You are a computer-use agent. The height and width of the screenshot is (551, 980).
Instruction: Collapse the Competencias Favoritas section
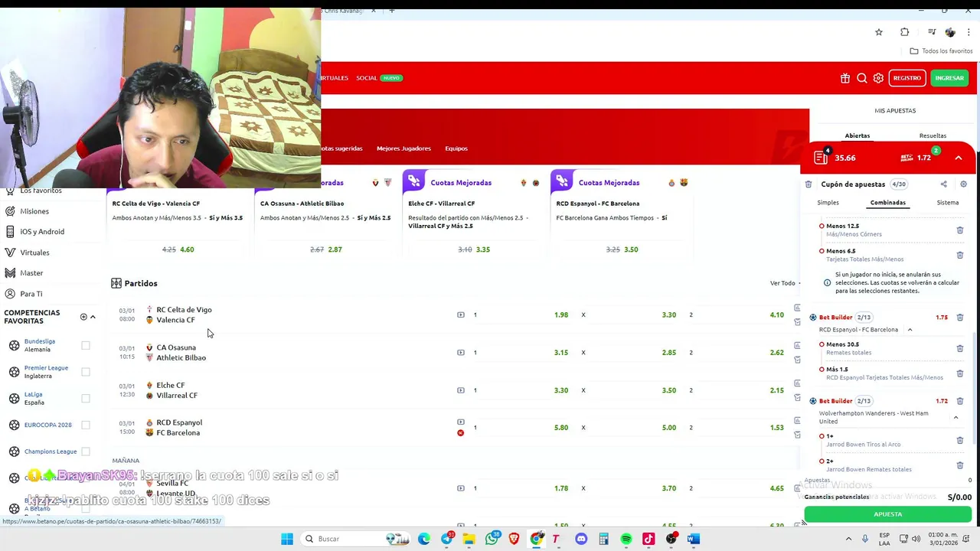tap(93, 317)
